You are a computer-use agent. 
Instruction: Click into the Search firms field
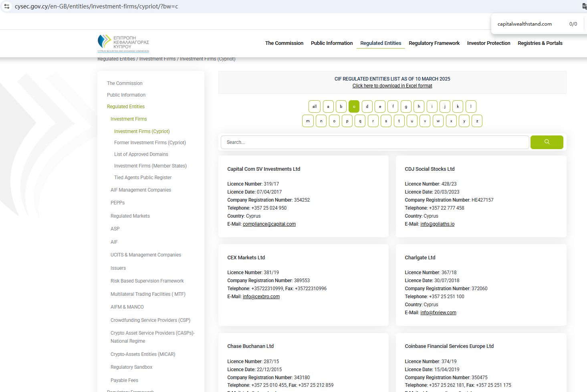(x=375, y=142)
